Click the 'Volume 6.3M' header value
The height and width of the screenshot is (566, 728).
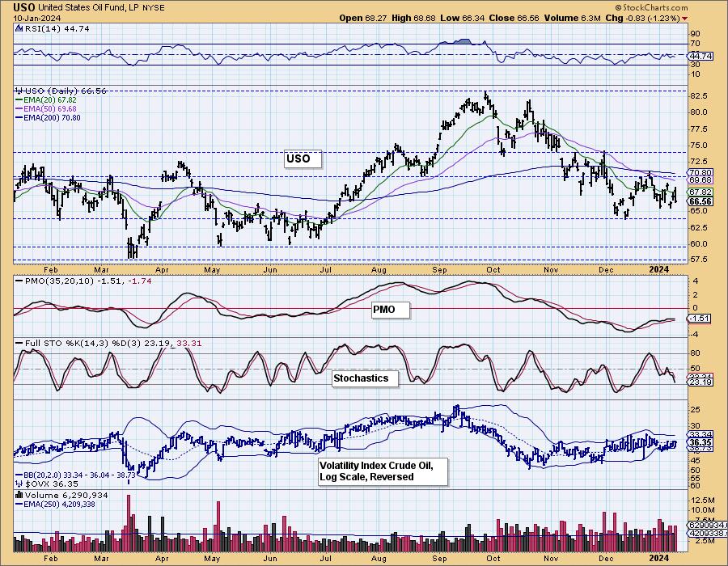point(573,18)
